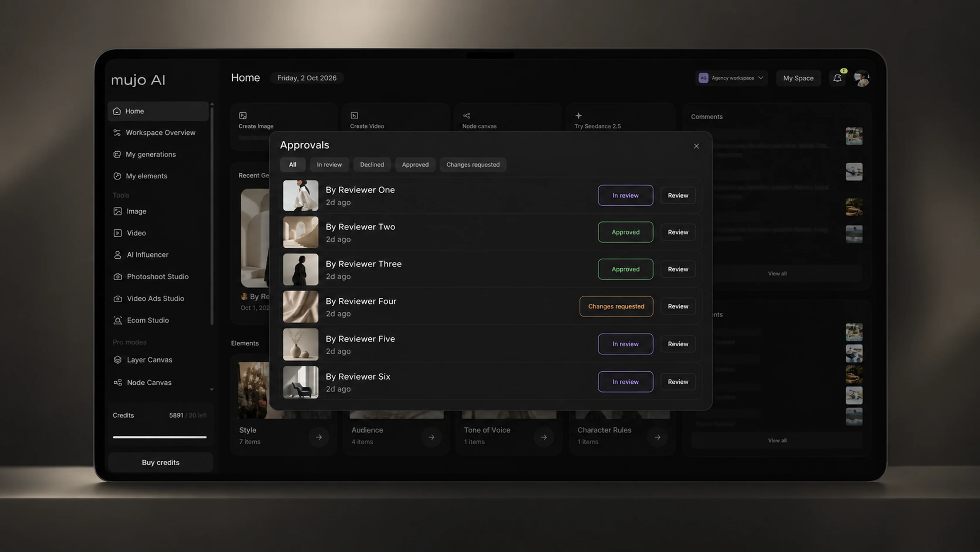This screenshot has height=552, width=980.
Task: Show All approvals tab
Action: click(x=292, y=165)
